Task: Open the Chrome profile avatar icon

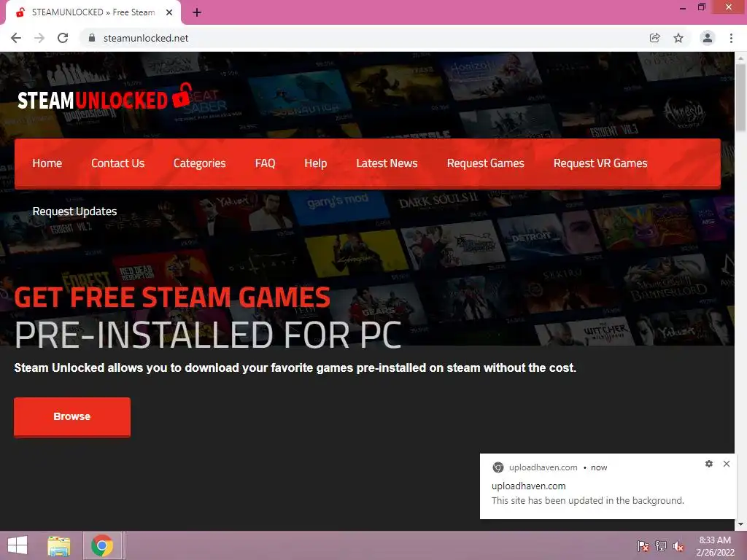Action: coord(708,38)
